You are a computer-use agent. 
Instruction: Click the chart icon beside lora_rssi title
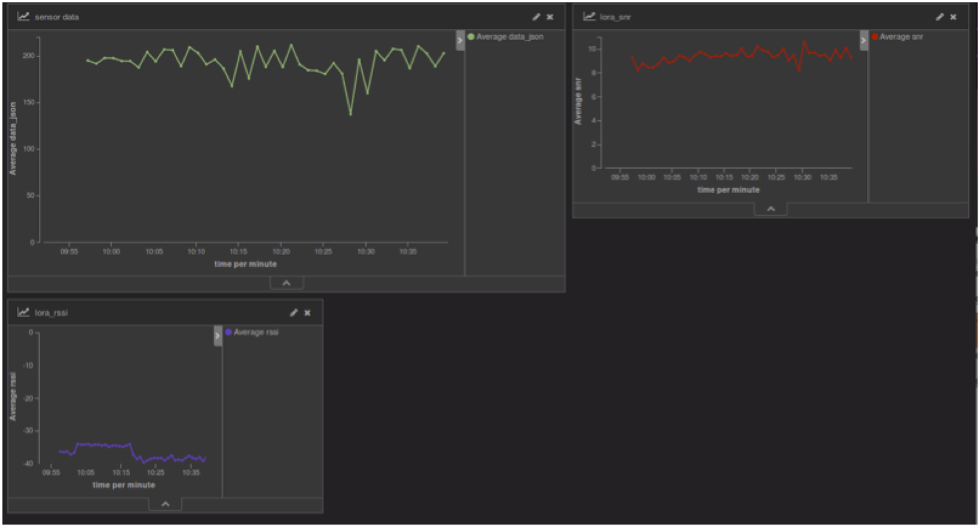pos(23,312)
